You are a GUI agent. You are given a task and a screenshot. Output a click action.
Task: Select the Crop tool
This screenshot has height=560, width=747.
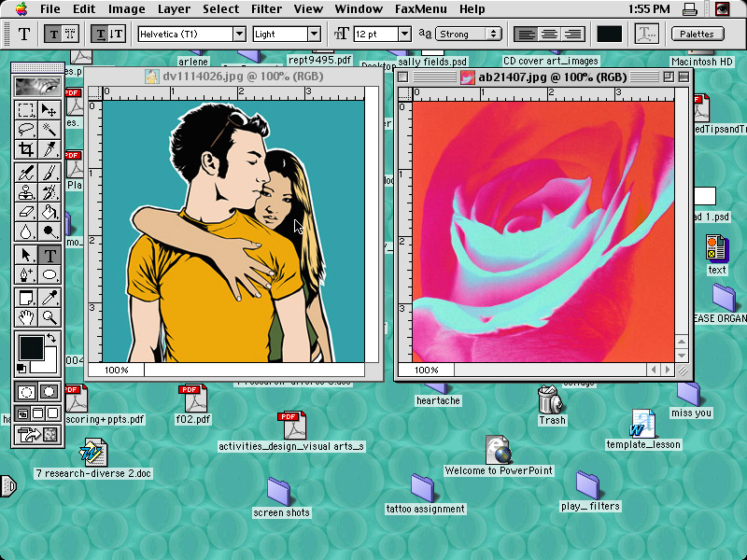click(26, 149)
